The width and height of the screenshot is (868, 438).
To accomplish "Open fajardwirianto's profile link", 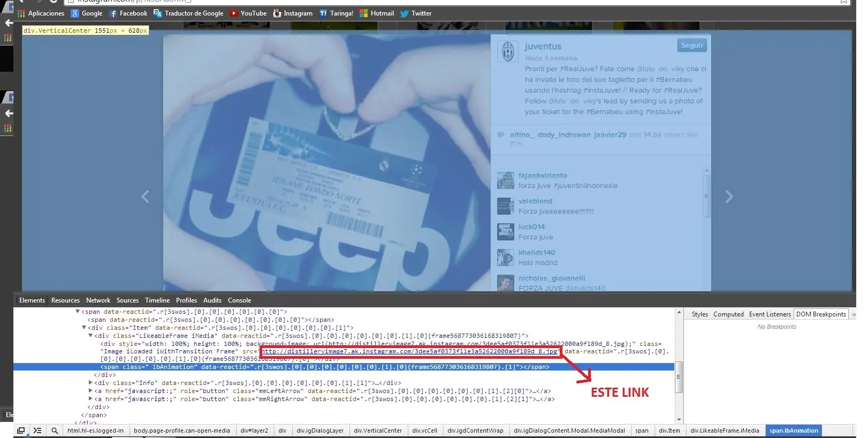I will pos(543,176).
